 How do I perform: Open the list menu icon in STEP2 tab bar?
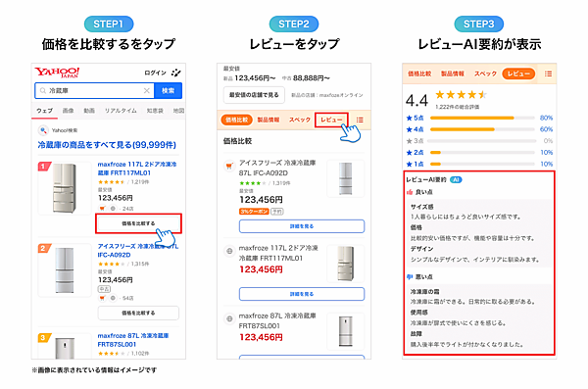pyautogui.click(x=360, y=120)
